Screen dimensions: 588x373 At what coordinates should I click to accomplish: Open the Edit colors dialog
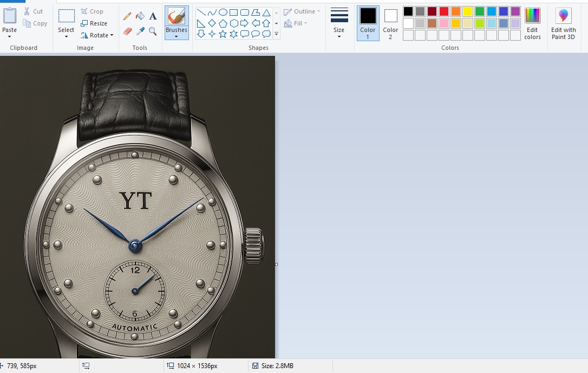(x=532, y=24)
